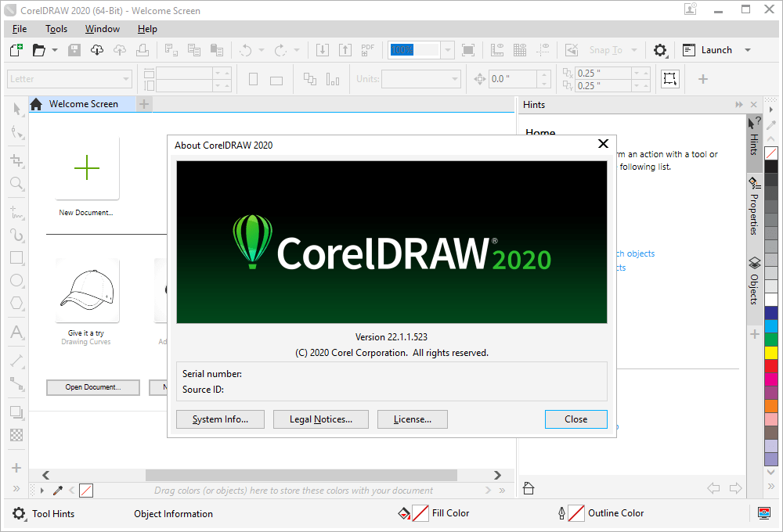Toggle Snap Off icon

tap(572, 50)
